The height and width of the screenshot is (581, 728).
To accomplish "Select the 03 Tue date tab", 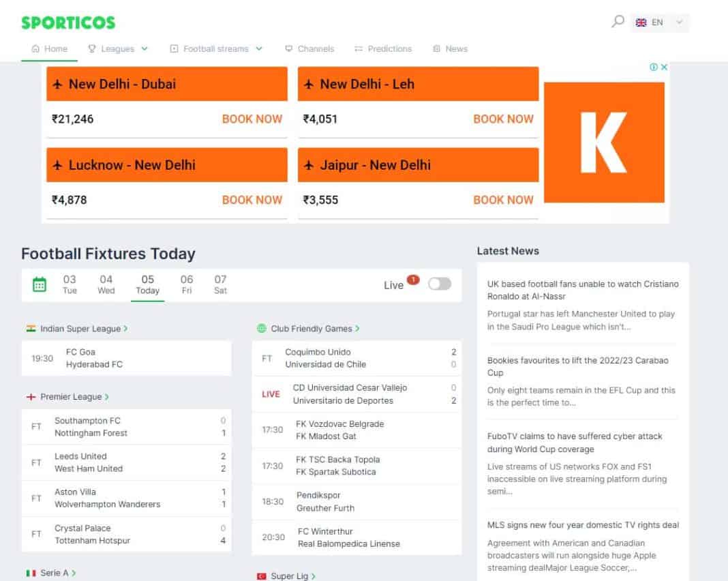I will tap(70, 284).
